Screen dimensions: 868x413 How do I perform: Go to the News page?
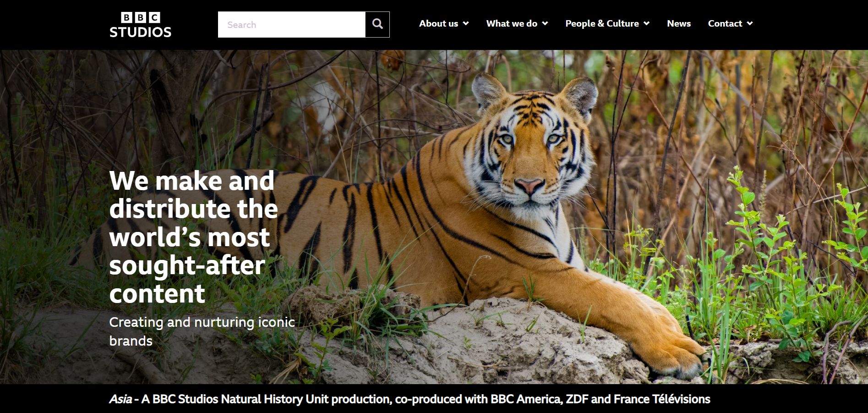click(678, 23)
